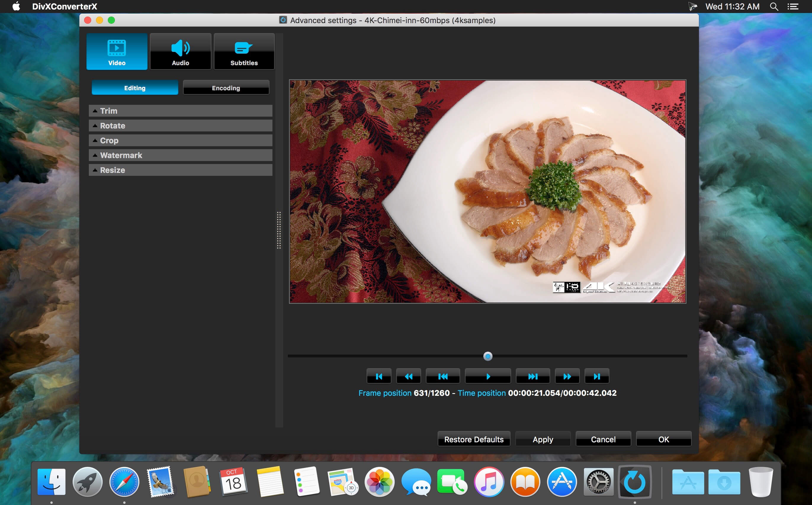Drag the video timeline scrubber
812x505 pixels.
click(488, 356)
